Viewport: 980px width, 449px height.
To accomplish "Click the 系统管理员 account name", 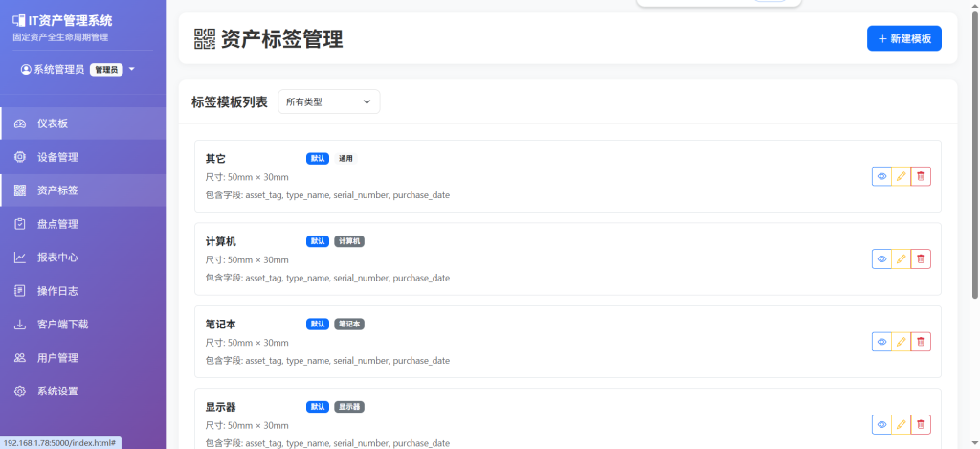I will click(58, 70).
